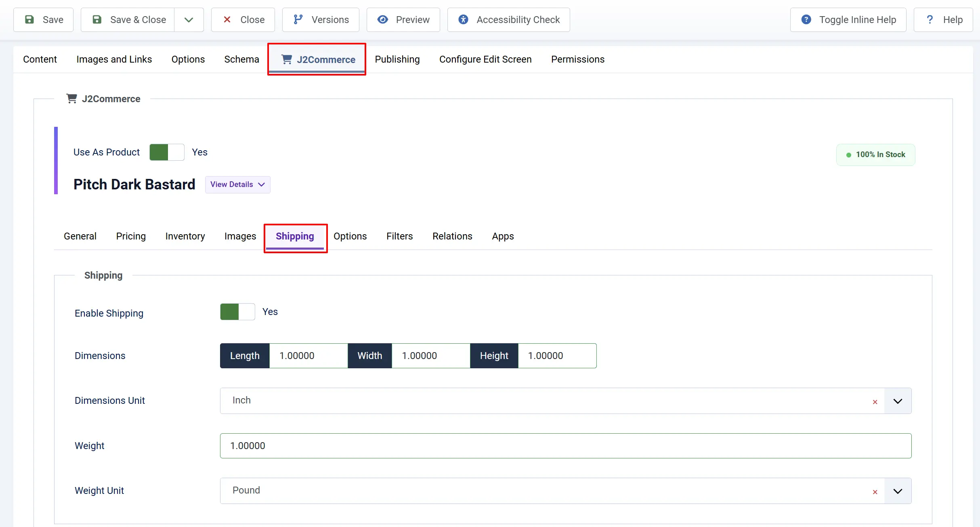Open the product Options sub-tab
This screenshot has height=527, width=980.
pos(350,236)
